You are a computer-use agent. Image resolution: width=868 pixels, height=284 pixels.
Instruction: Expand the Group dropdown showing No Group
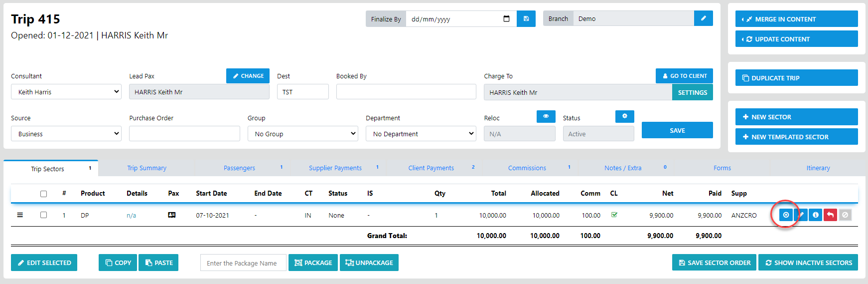[303, 134]
